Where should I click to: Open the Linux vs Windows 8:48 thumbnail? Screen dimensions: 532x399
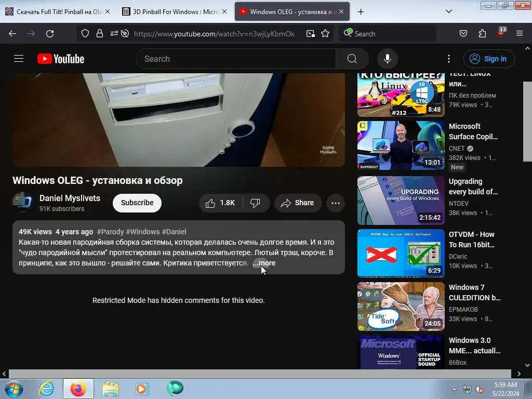point(401,95)
